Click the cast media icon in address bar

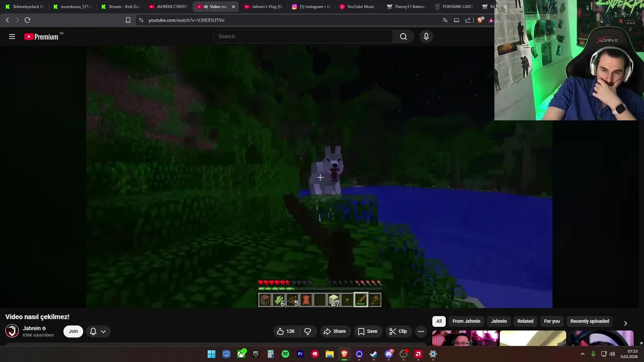(456, 20)
